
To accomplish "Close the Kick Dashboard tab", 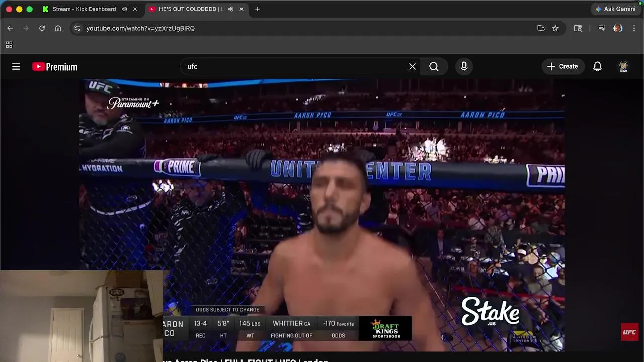I will 135,9.
